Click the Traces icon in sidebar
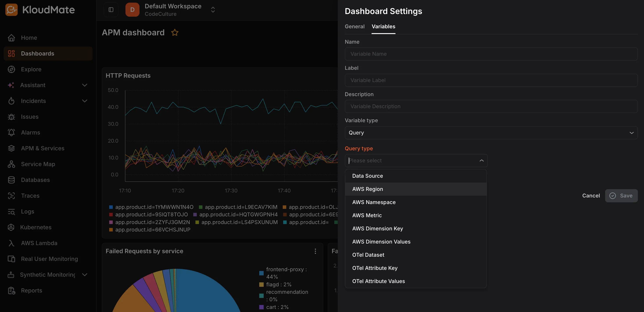The height and width of the screenshot is (312, 644). point(11,195)
